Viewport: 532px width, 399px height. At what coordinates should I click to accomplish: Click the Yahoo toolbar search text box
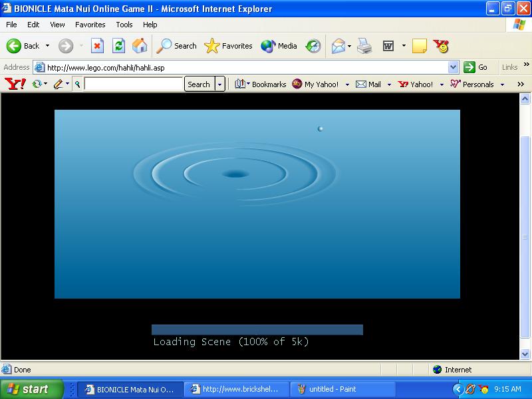(134, 84)
